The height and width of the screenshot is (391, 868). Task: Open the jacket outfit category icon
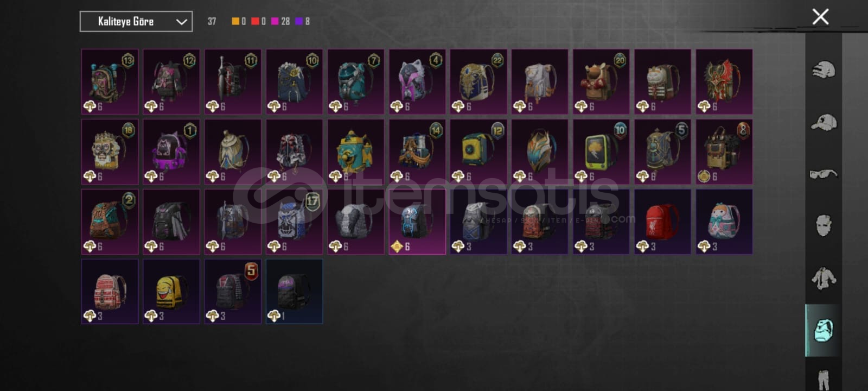[824, 278]
